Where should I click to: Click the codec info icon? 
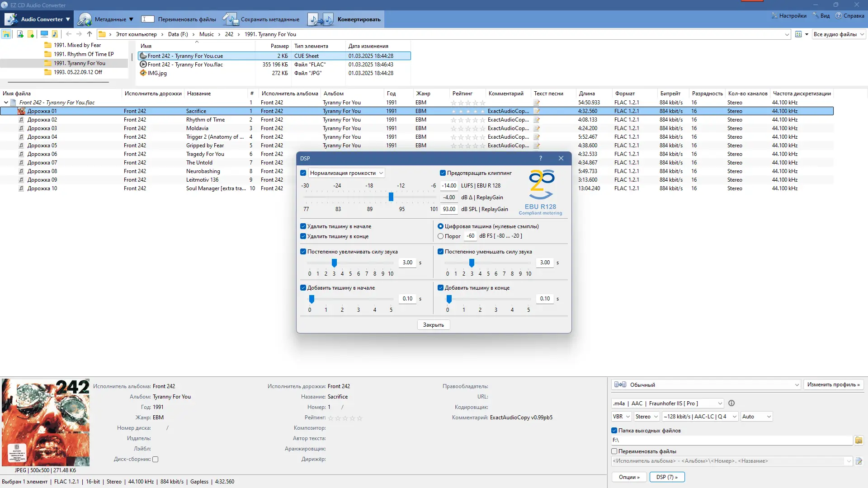click(x=731, y=403)
